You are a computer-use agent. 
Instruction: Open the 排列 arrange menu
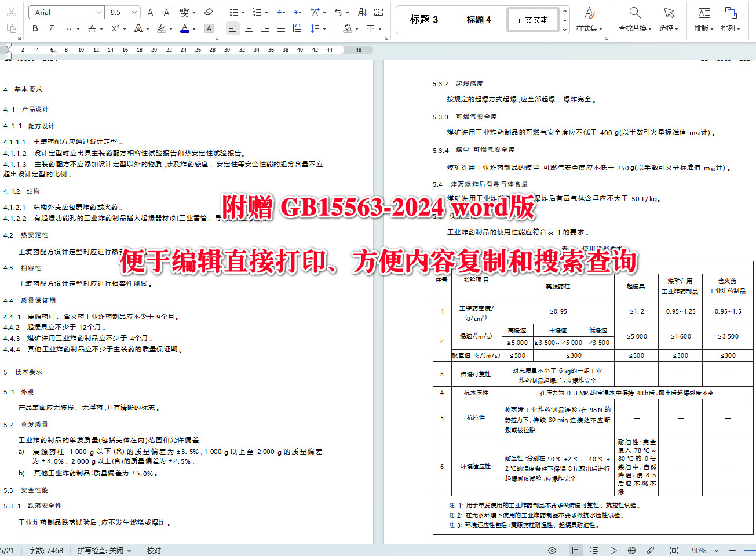731,19
